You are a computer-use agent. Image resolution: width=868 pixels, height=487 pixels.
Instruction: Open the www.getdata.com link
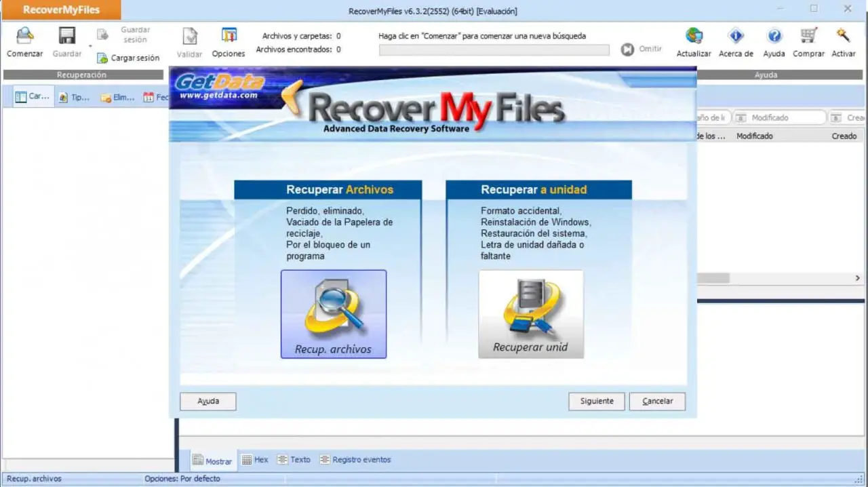219,96
